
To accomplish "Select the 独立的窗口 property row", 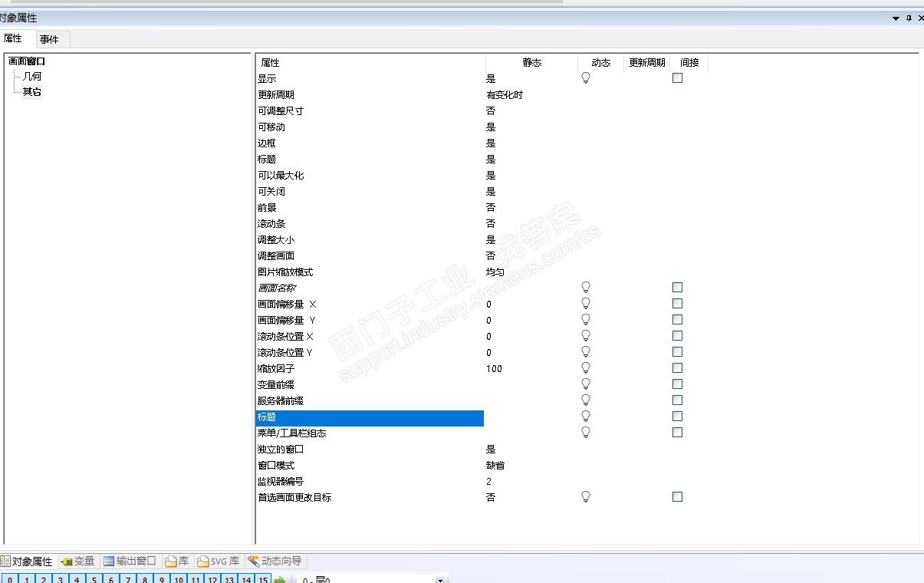I will tap(370, 450).
